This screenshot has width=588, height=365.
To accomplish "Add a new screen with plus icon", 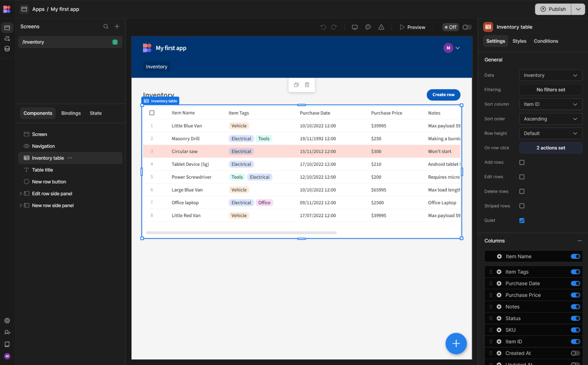I will (x=117, y=26).
